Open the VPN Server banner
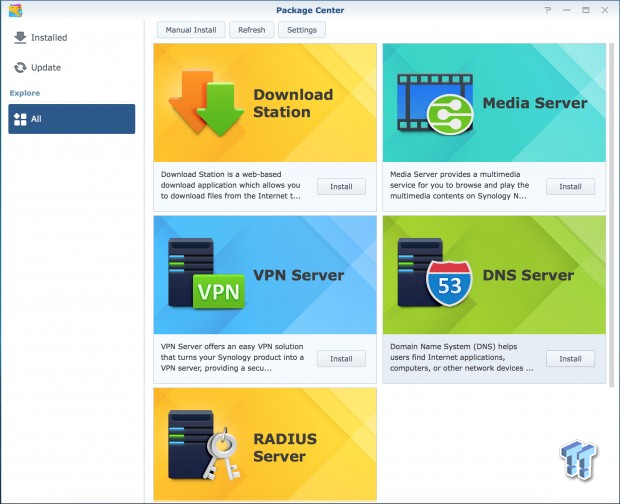This screenshot has height=504, width=620. tap(265, 275)
